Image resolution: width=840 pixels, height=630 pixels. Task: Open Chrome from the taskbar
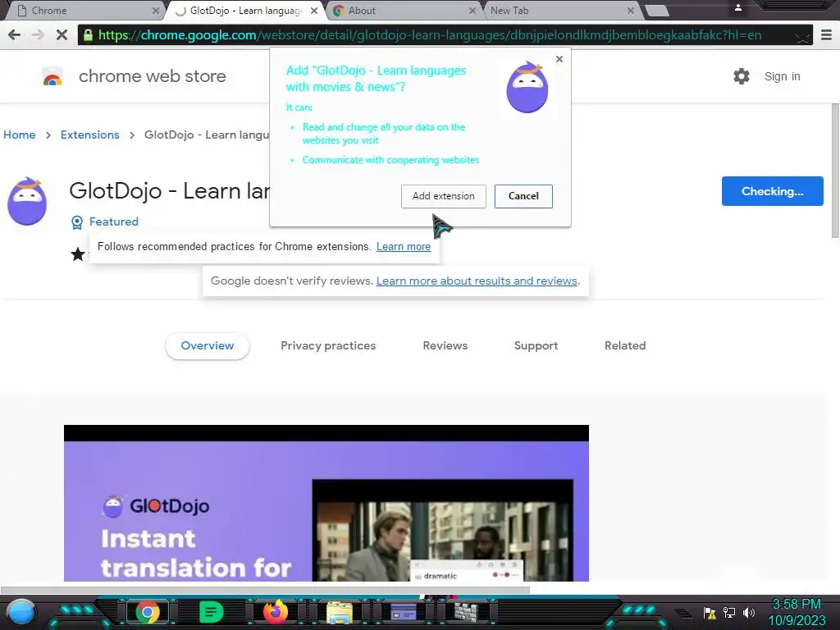coord(148,612)
